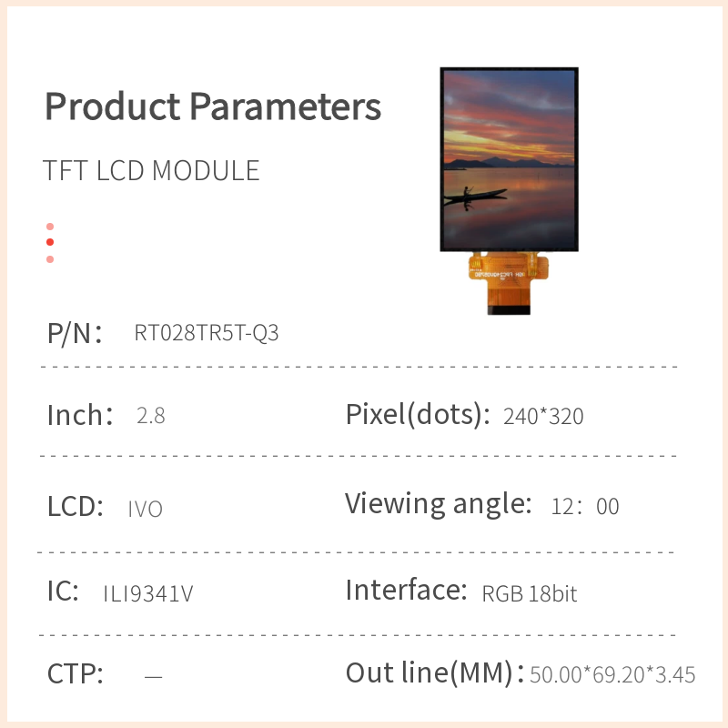Click the CTP label
This screenshot has height=728, width=728.
[x=75, y=675]
